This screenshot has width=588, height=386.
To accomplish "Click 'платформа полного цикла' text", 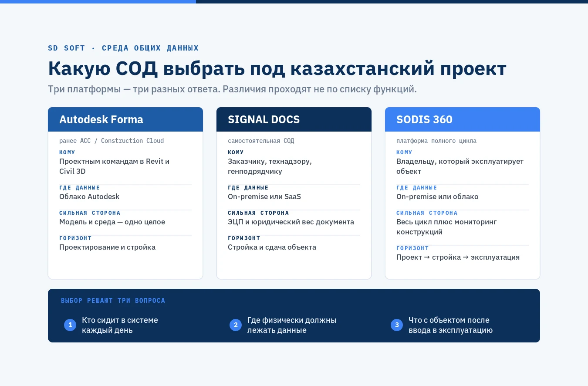I will point(436,141).
